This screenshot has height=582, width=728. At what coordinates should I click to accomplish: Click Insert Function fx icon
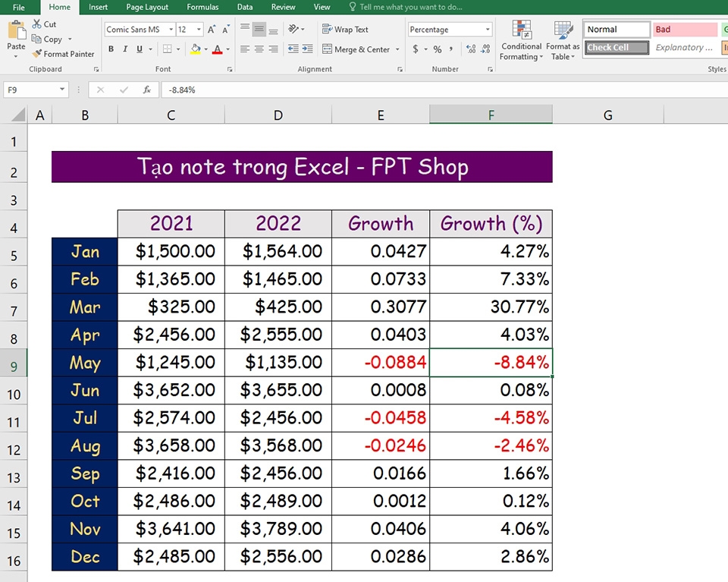coord(146,90)
